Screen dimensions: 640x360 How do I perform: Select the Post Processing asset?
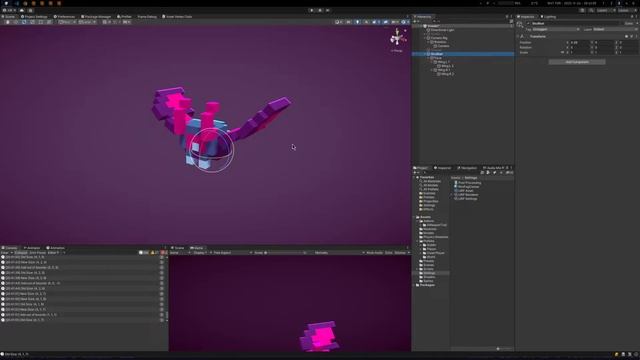click(467, 183)
